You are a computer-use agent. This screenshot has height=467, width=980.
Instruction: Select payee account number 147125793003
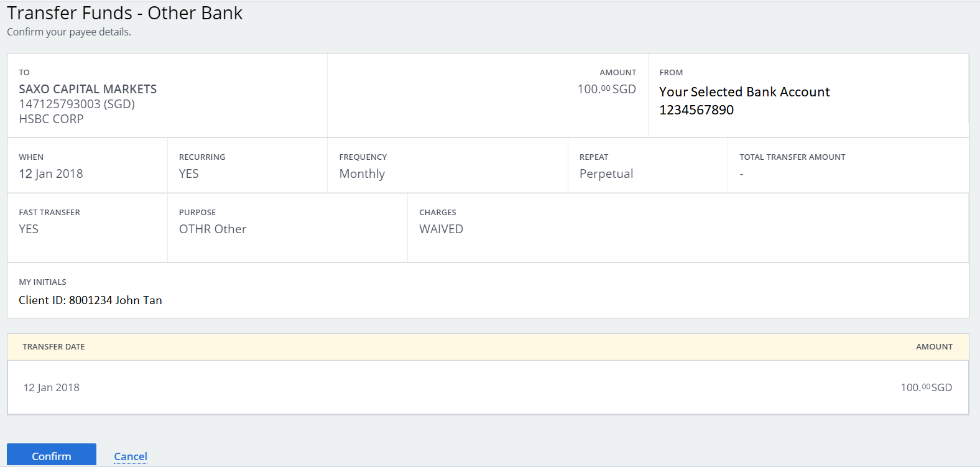coord(60,104)
